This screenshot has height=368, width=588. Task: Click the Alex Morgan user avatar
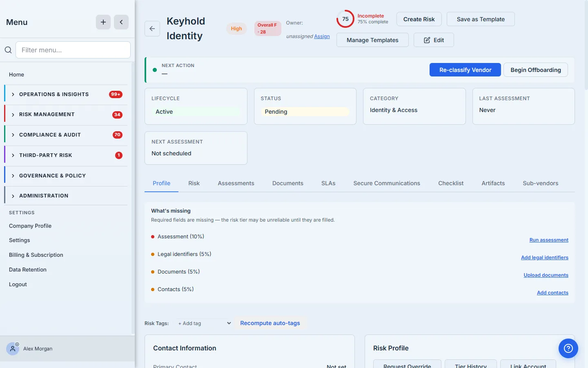coord(13,349)
